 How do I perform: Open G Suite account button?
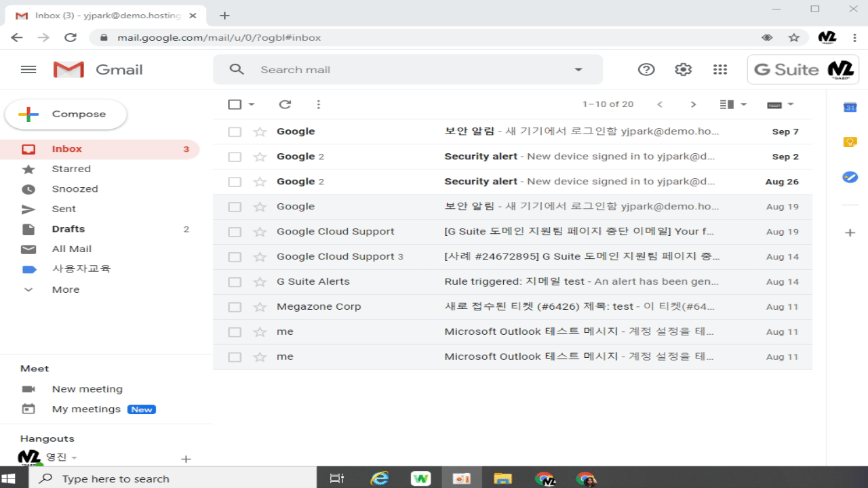(803, 69)
